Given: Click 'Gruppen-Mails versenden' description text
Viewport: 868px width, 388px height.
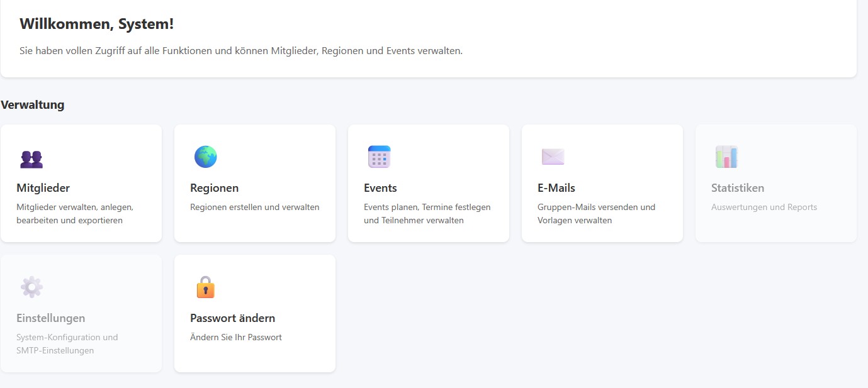Looking at the screenshot, I should point(596,207).
